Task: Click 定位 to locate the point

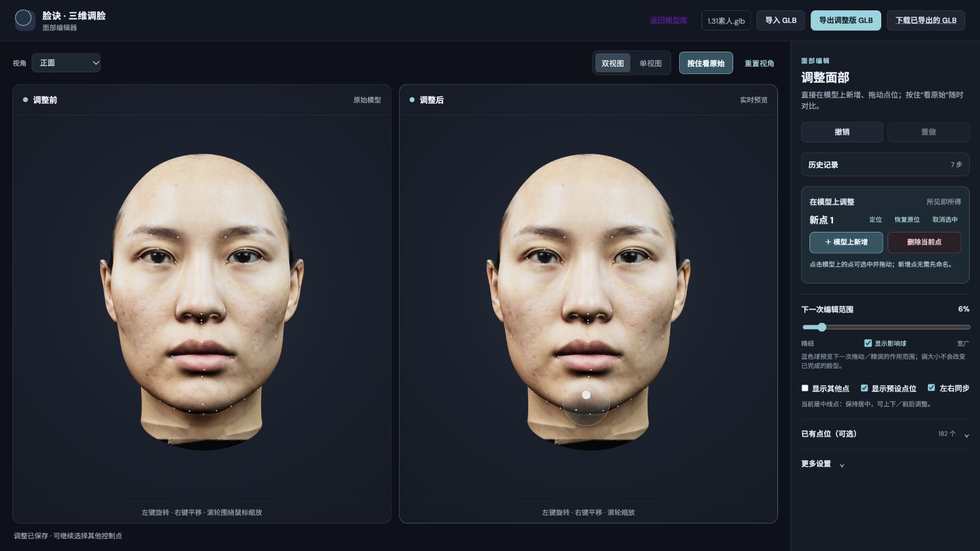Action: point(875,220)
